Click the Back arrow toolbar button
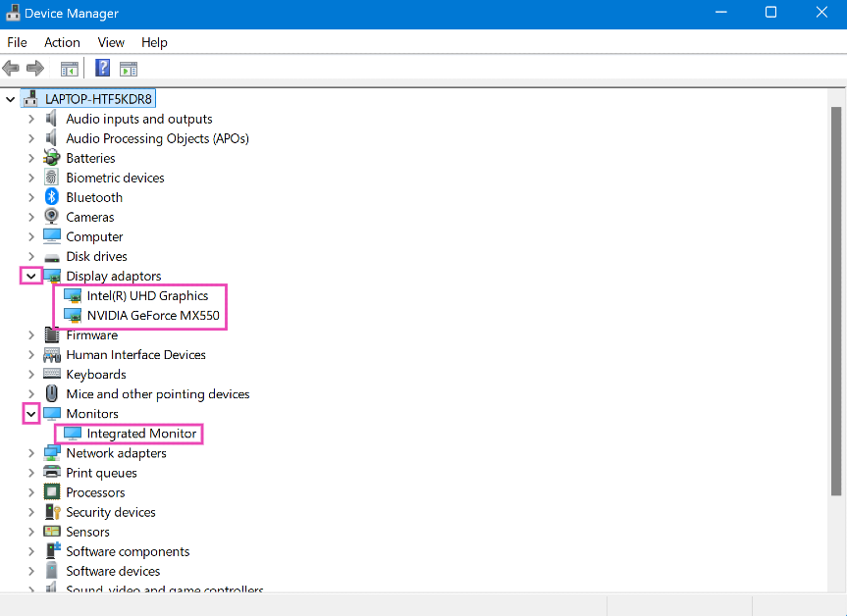Image resolution: width=847 pixels, height=616 pixels. (11, 68)
